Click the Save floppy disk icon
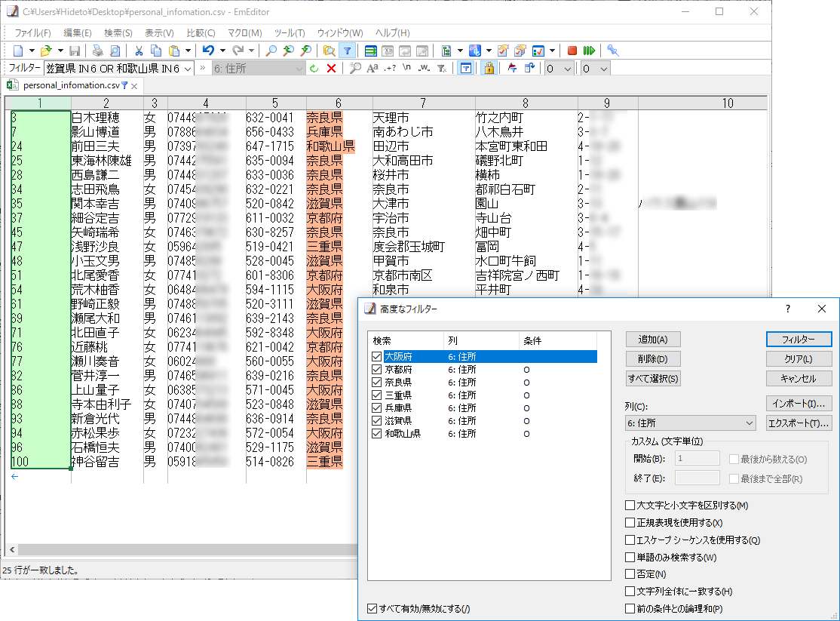840x621 pixels. click(75, 51)
